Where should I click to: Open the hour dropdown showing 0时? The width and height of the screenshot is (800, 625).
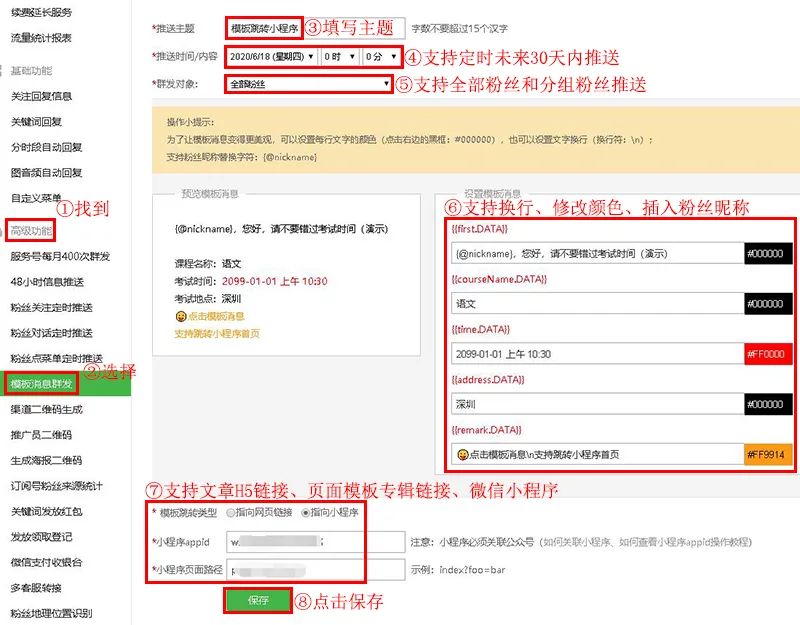[x=339, y=57]
